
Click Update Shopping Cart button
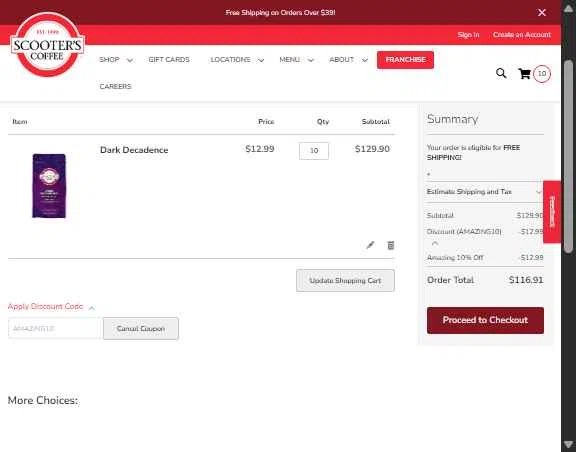pos(345,280)
